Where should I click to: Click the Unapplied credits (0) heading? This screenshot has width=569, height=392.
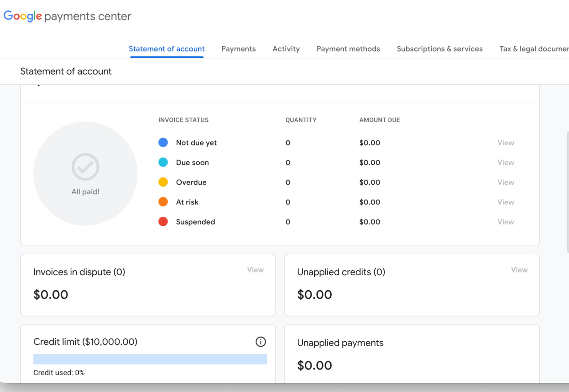click(x=341, y=272)
